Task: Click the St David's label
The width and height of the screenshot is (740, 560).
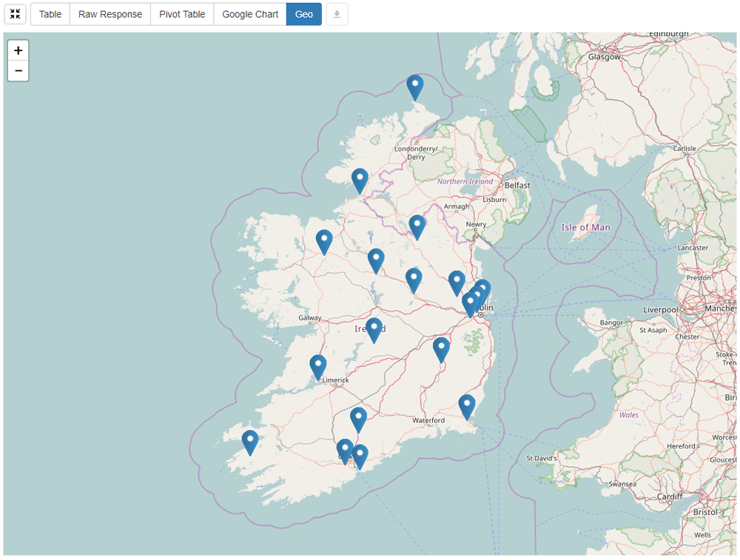Action: click(x=542, y=458)
